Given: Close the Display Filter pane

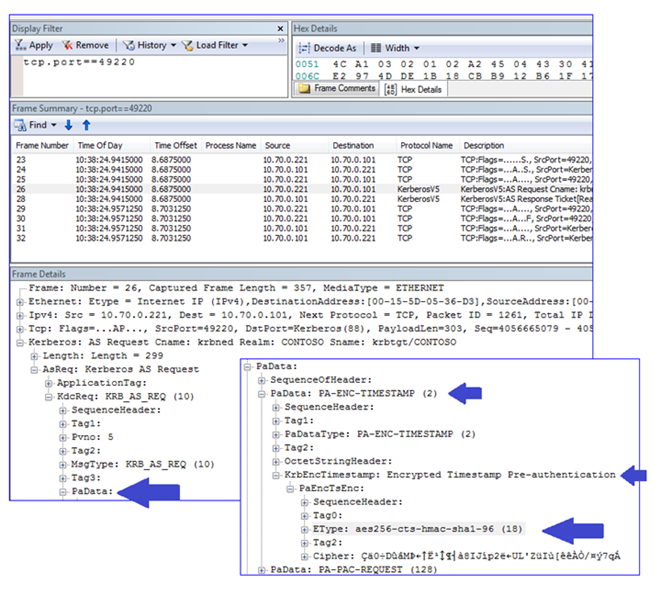Looking at the screenshot, I should [x=280, y=29].
